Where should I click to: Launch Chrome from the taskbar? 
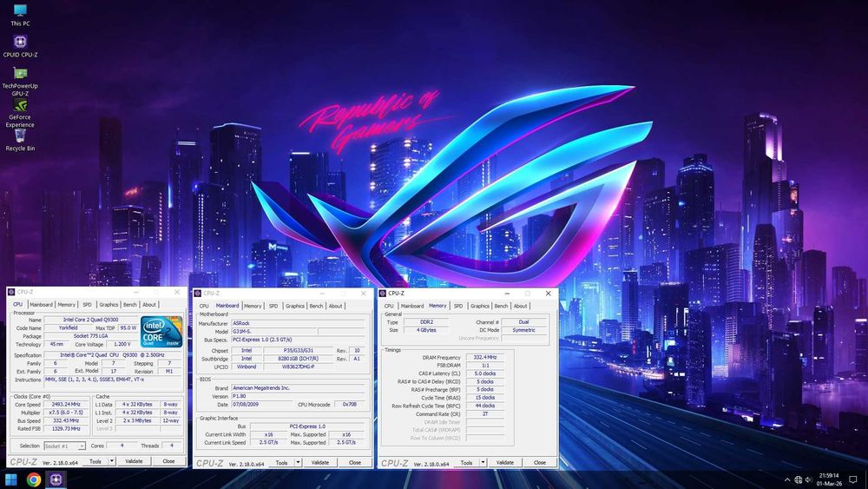33,479
